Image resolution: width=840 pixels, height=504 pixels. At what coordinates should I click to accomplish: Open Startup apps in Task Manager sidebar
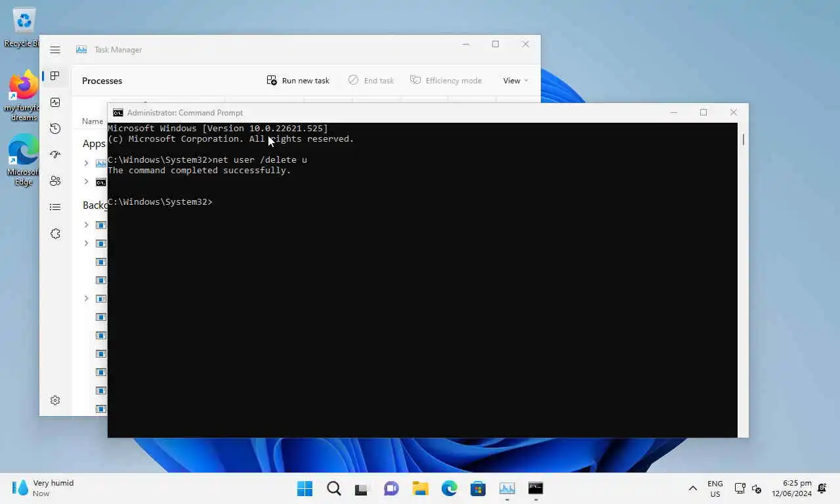55,155
